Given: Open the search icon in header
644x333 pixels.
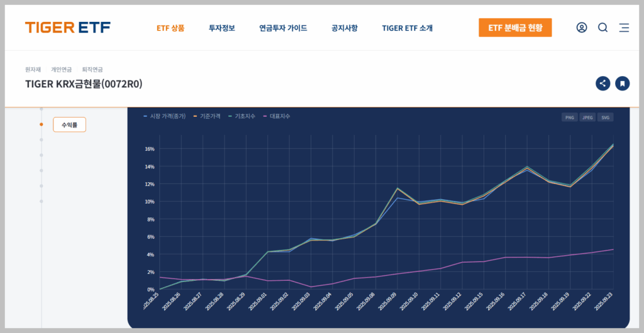Looking at the screenshot, I should tap(602, 28).
